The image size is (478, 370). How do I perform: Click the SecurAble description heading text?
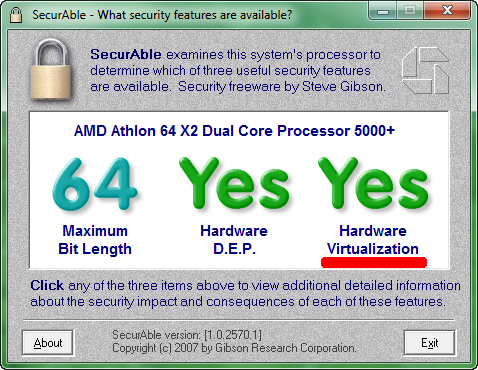click(x=126, y=54)
